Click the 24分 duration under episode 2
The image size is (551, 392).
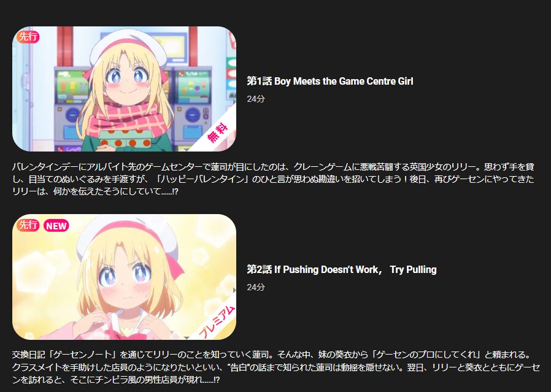tap(256, 287)
